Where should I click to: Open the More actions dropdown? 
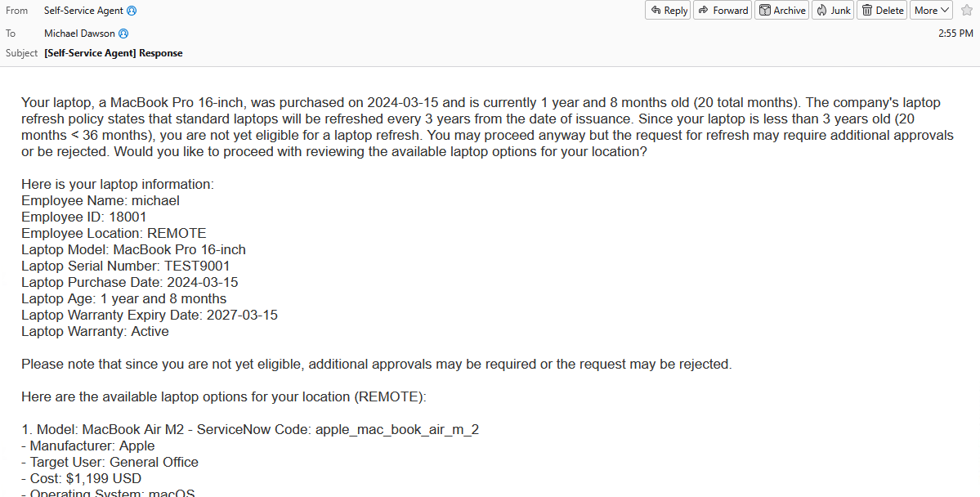(x=931, y=10)
